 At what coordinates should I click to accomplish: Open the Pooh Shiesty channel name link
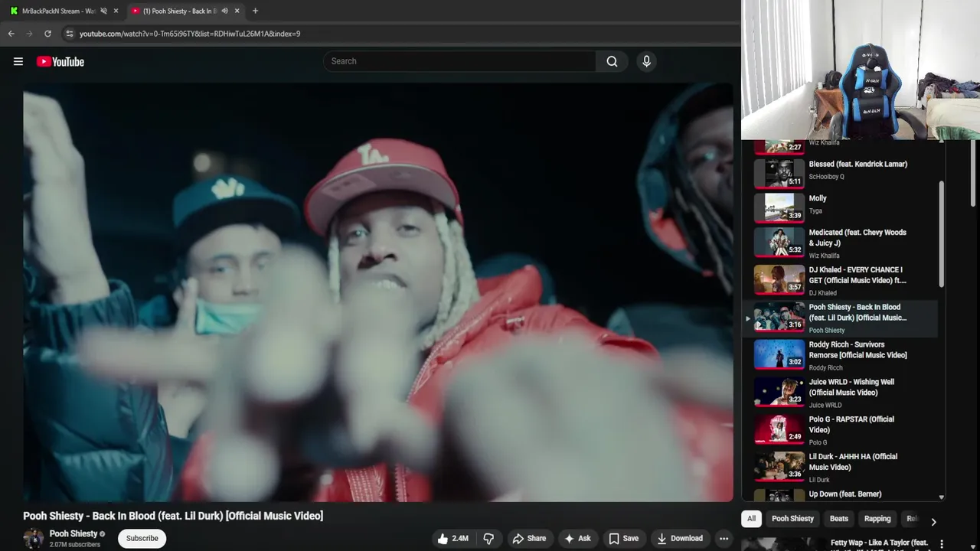(73, 533)
